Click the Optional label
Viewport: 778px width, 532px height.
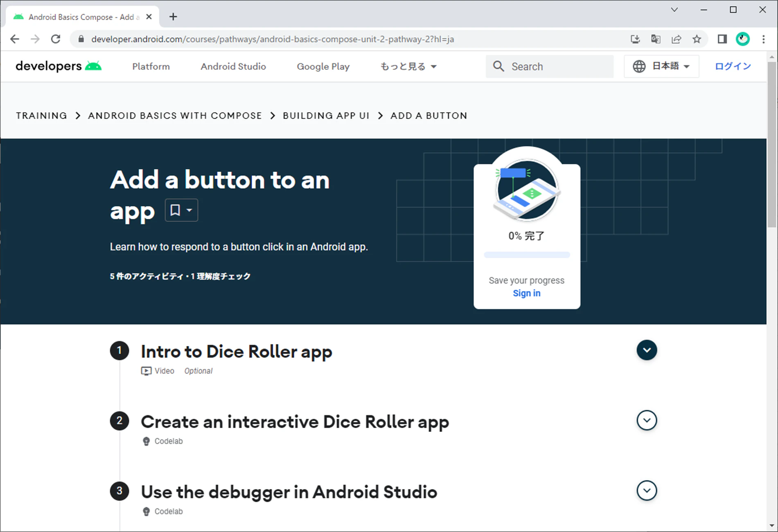[x=198, y=371]
